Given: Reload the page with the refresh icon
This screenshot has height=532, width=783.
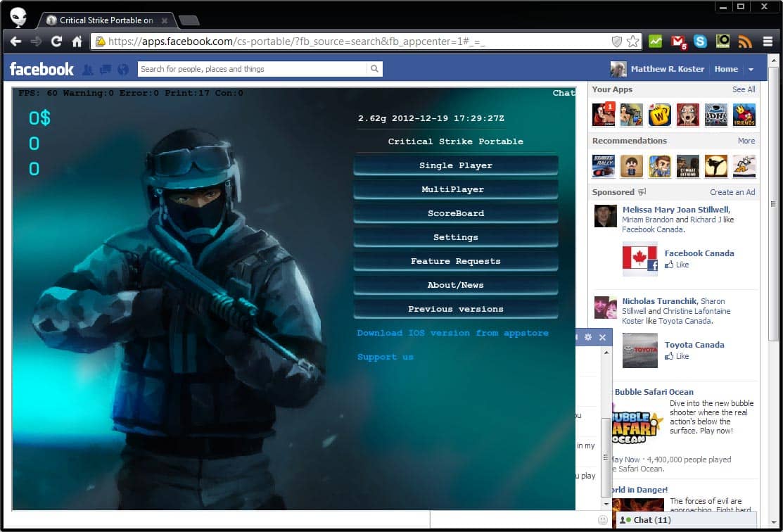Looking at the screenshot, I should [56, 42].
